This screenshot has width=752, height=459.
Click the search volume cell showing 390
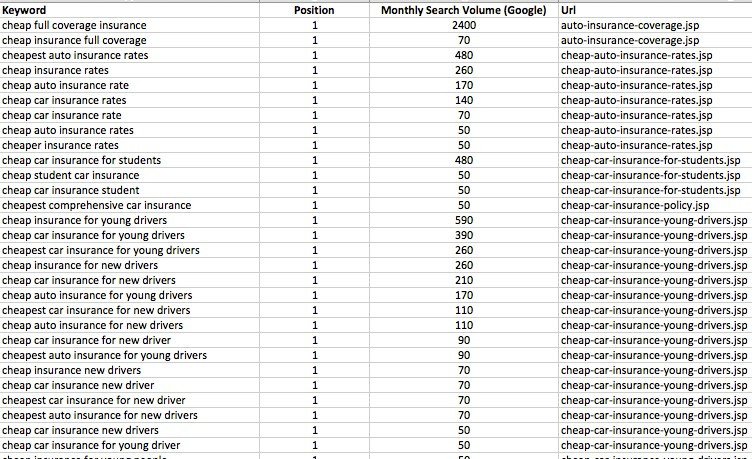click(464, 235)
